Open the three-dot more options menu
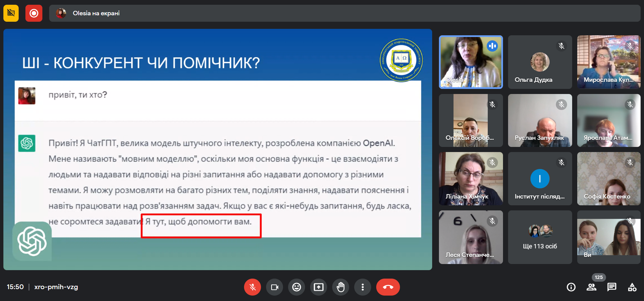 click(x=363, y=287)
